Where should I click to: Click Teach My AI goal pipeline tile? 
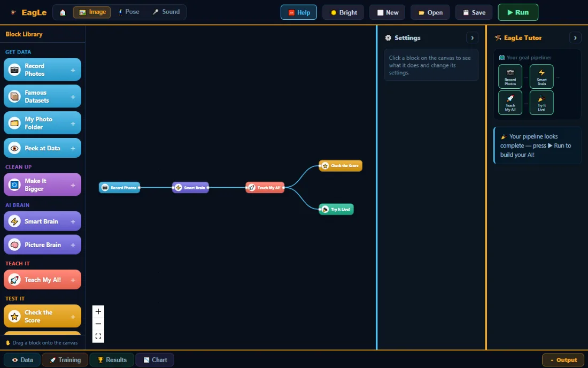click(x=510, y=102)
